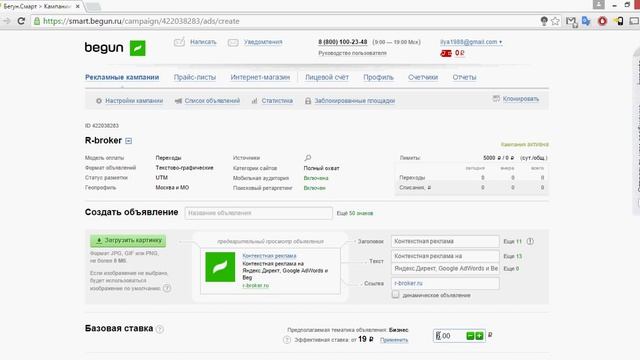This screenshot has width=640, height=360.
Task: Click the preview ad title Контекстная реклама
Action: pyautogui.click(x=269, y=256)
